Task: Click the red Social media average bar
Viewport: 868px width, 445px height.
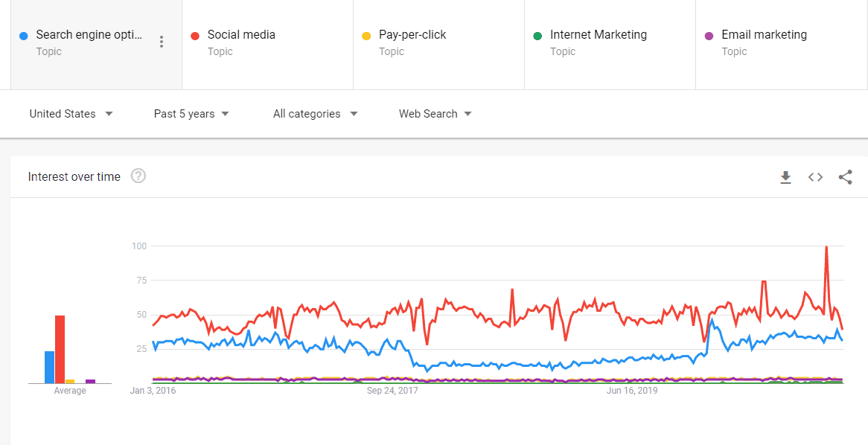Action: [60, 349]
